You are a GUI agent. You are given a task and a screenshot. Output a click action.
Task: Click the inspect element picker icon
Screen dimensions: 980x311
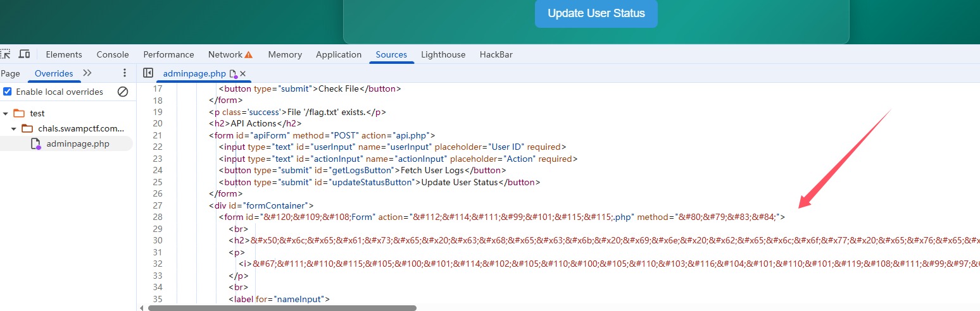(5, 54)
